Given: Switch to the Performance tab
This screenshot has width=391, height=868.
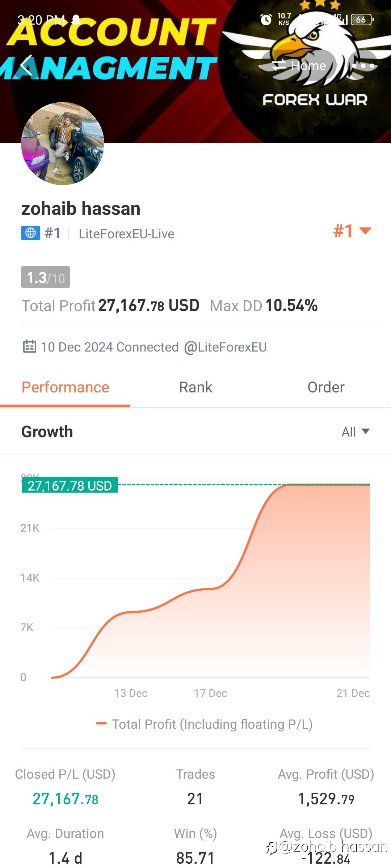Looking at the screenshot, I should 65,387.
